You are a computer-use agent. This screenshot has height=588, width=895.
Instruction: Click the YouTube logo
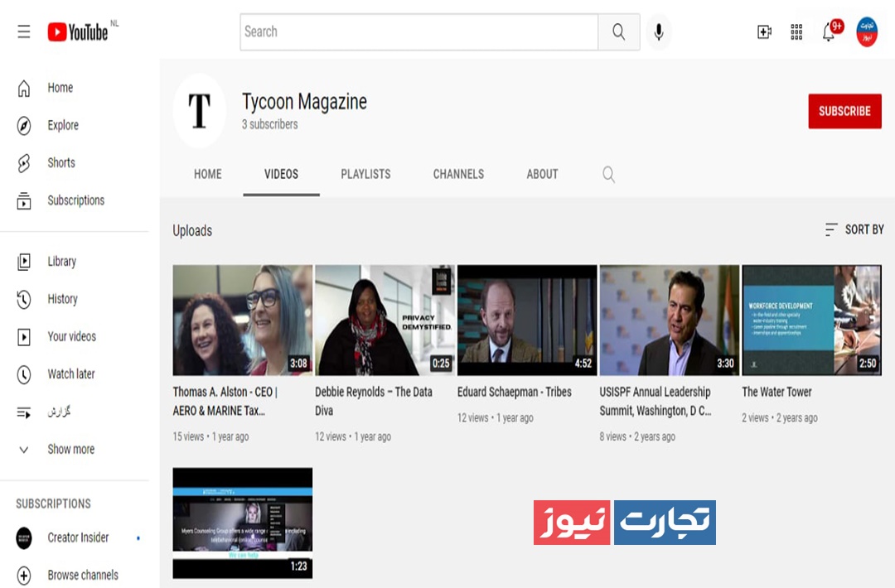click(78, 32)
